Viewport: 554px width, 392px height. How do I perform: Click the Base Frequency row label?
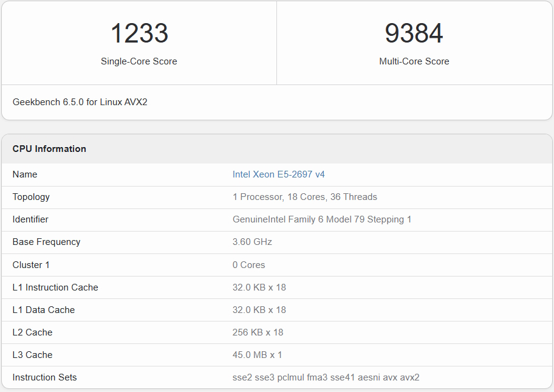tap(46, 242)
